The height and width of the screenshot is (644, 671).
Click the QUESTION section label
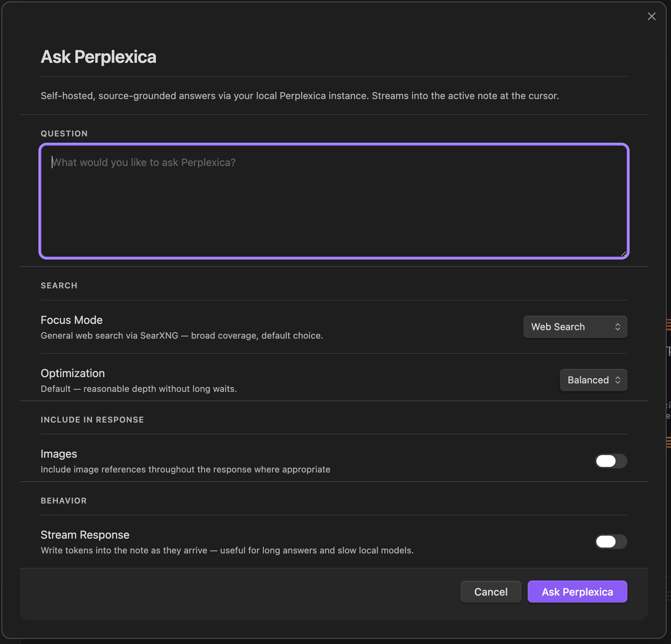pos(64,133)
